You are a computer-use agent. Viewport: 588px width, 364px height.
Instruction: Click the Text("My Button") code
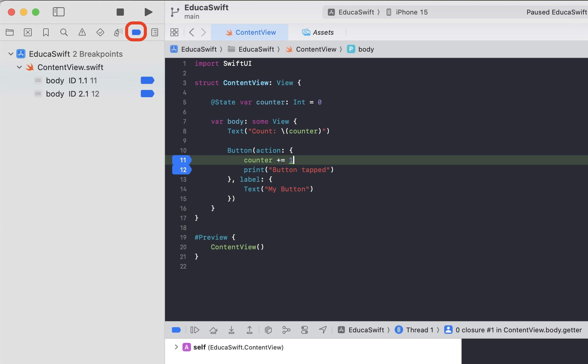[279, 189]
